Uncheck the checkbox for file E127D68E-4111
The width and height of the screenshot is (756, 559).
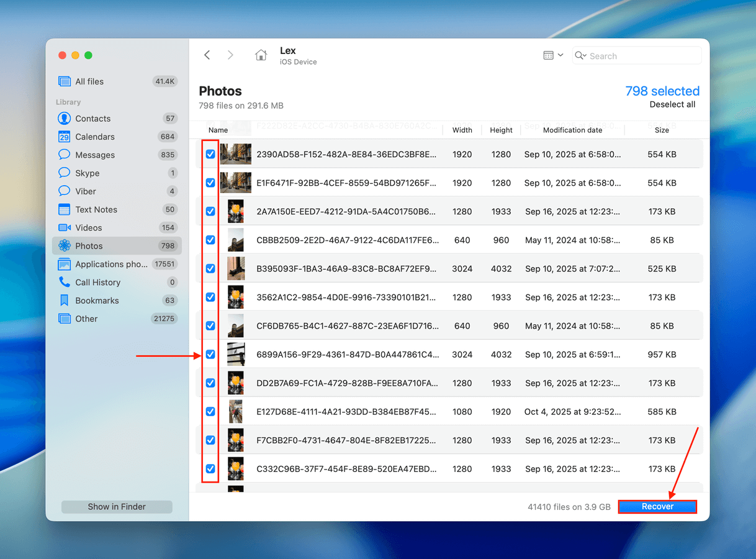tap(210, 411)
